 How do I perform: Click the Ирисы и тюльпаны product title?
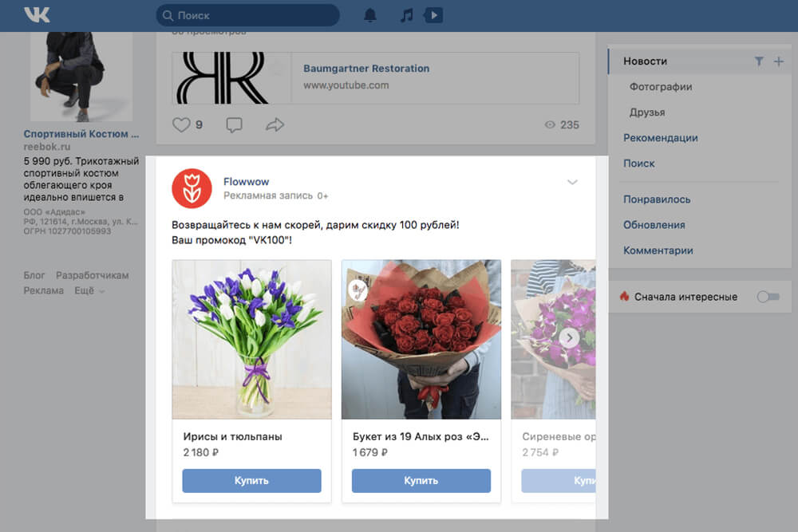coord(232,436)
